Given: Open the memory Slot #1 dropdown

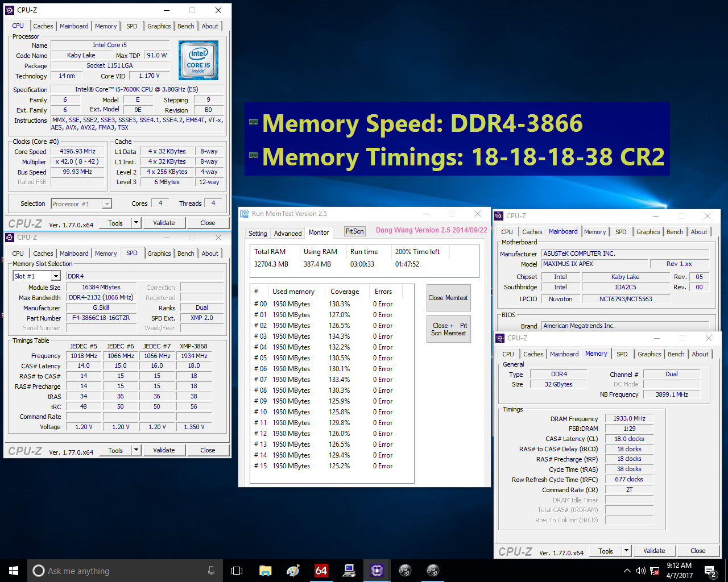Looking at the screenshot, I should click(36, 276).
